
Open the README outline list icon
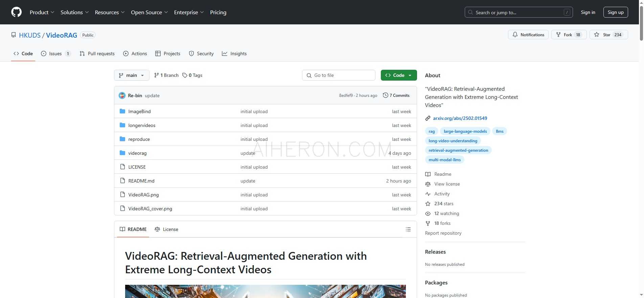coord(408,229)
